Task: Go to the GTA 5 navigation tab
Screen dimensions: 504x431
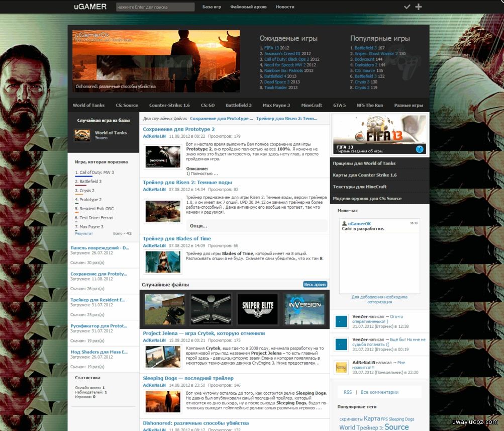Action: coord(339,105)
